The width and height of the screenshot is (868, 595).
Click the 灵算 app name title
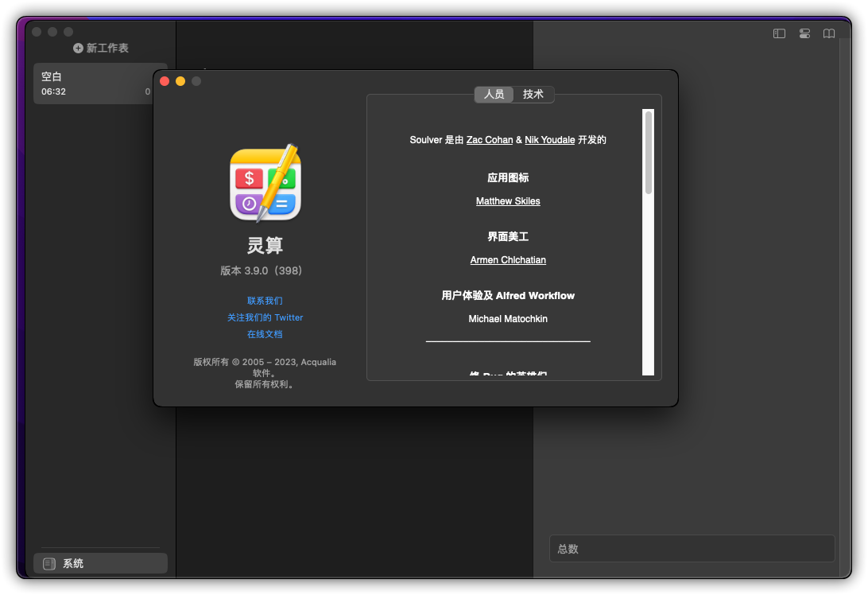[265, 245]
